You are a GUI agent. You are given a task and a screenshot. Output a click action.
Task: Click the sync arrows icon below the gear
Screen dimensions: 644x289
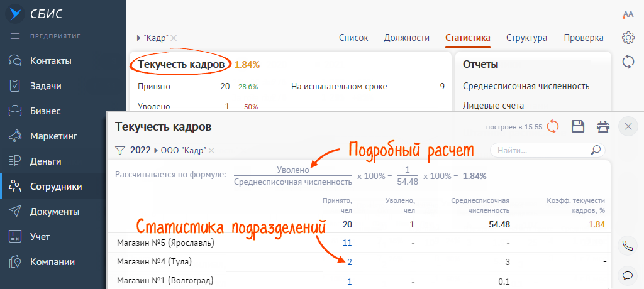click(x=628, y=62)
